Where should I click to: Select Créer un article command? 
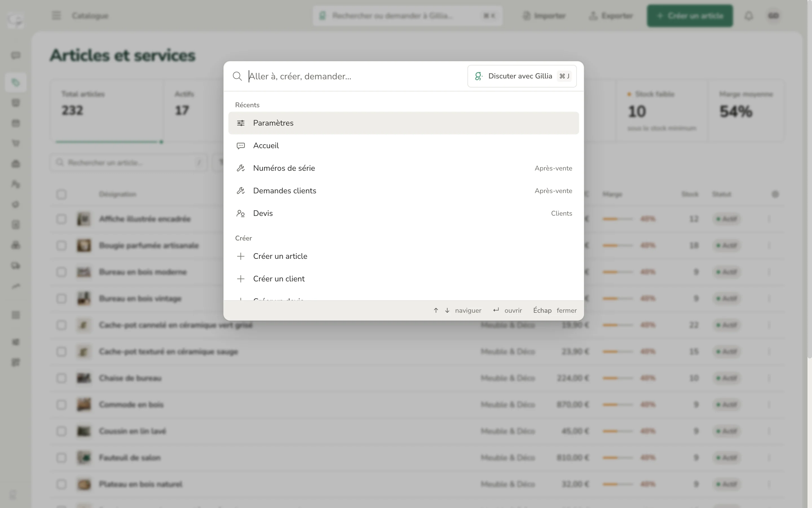click(403, 256)
